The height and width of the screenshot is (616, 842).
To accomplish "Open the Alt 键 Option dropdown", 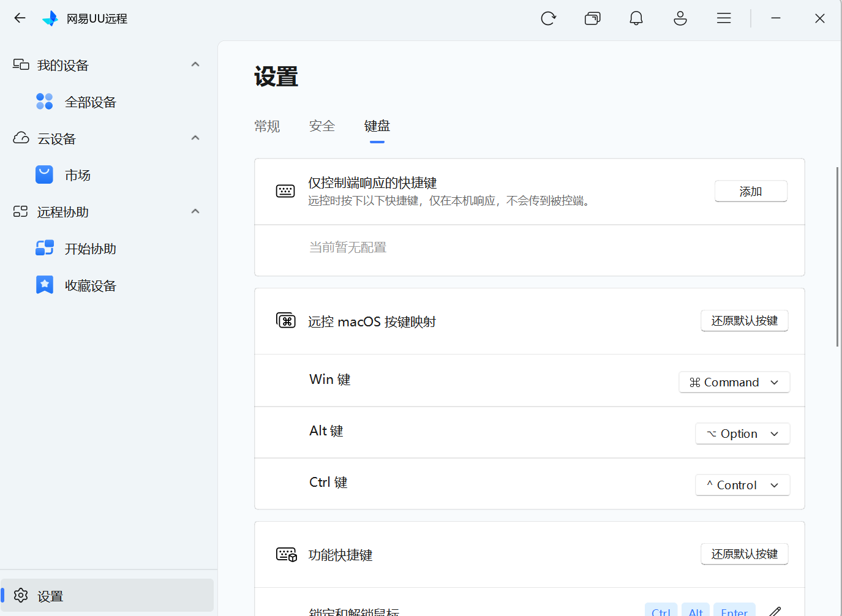I will coord(742,434).
